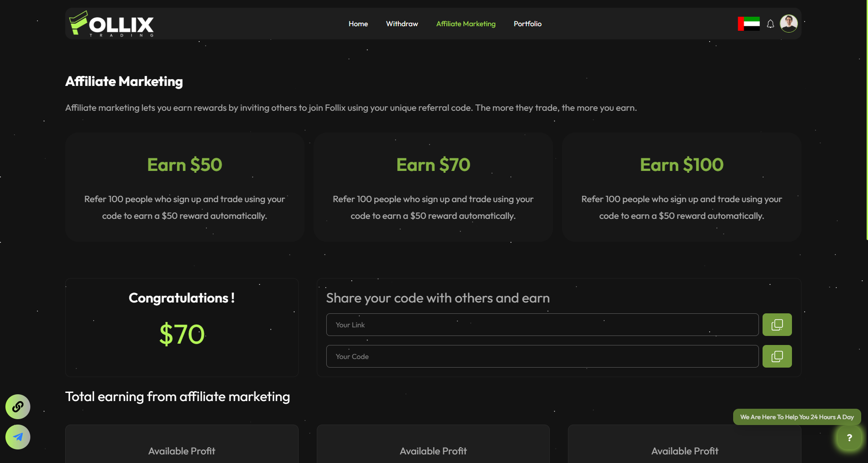868x463 pixels.
Task: Click the question mark help button
Action: click(849, 437)
